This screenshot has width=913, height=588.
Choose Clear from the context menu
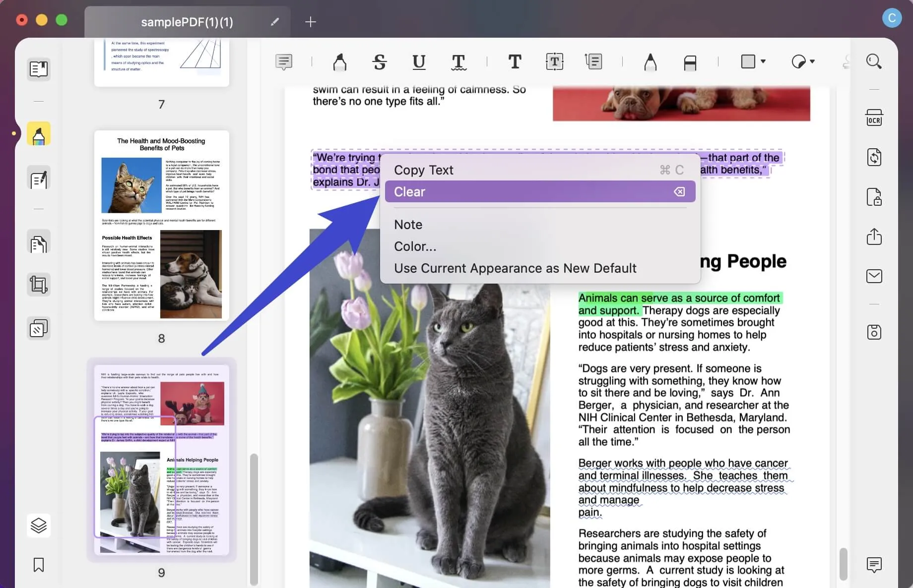coord(538,191)
